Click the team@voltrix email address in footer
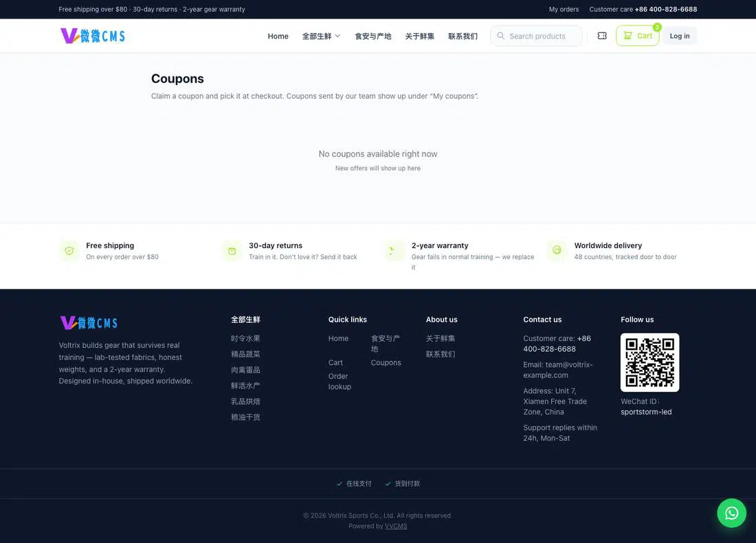756x543 pixels. coord(558,370)
